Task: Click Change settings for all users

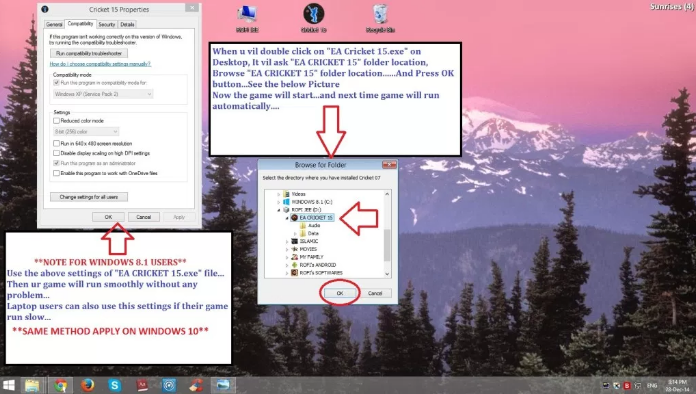Action: point(89,197)
